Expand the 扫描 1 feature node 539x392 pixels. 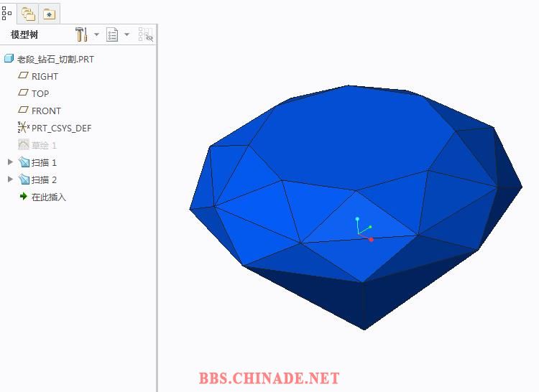click(x=10, y=162)
